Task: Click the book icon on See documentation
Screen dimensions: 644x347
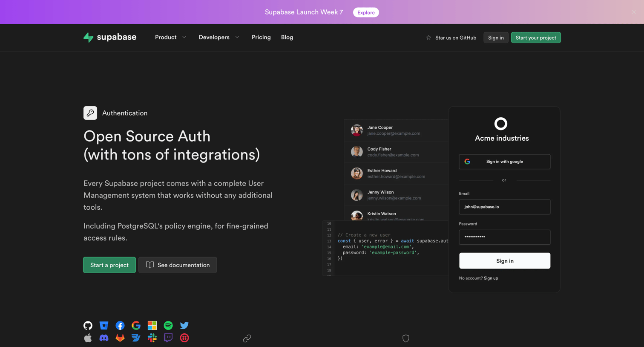Action: 150,265
